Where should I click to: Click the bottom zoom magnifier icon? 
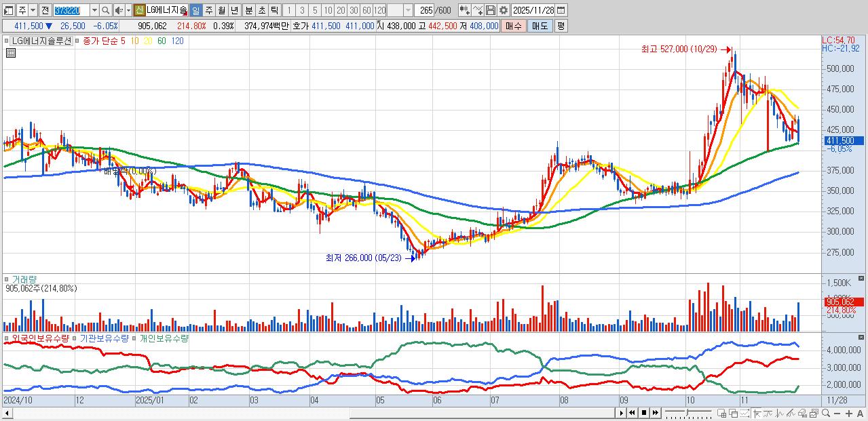(826, 413)
